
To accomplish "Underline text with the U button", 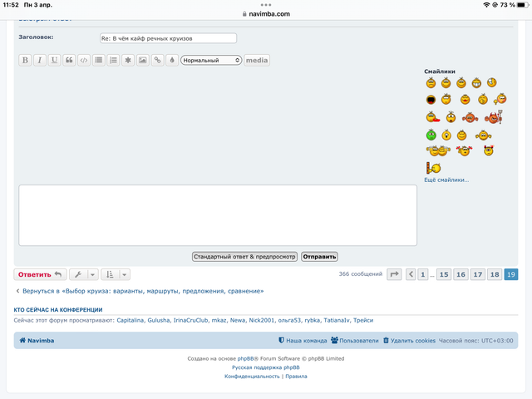I will (54, 61).
